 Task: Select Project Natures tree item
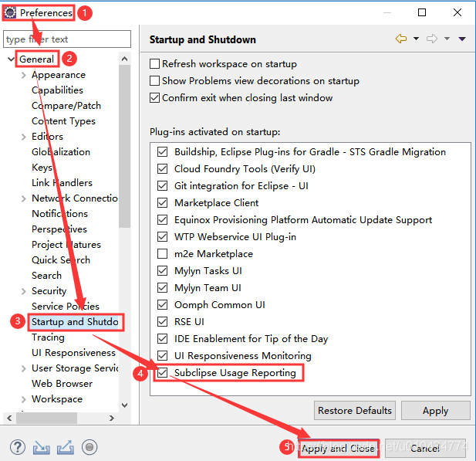66,245
